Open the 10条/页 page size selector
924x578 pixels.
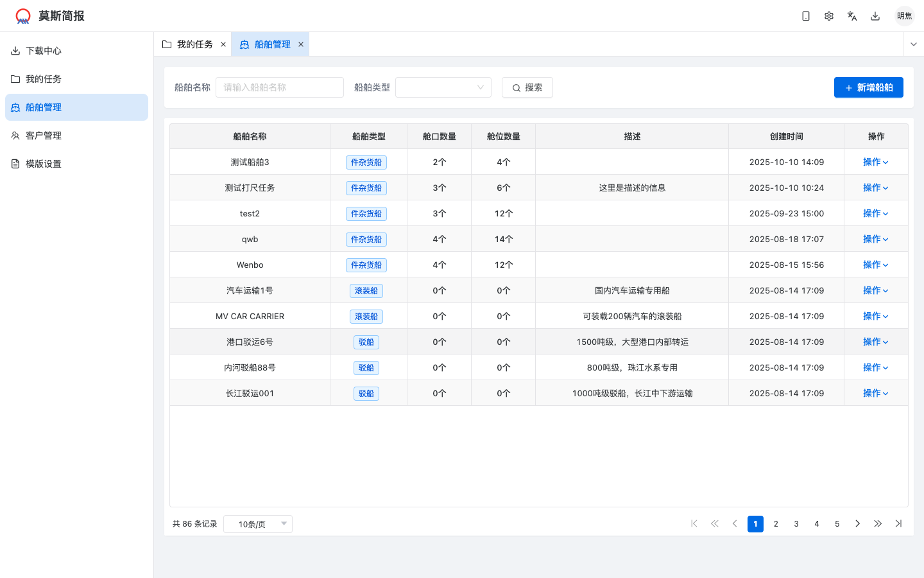[x=257, y=524]
